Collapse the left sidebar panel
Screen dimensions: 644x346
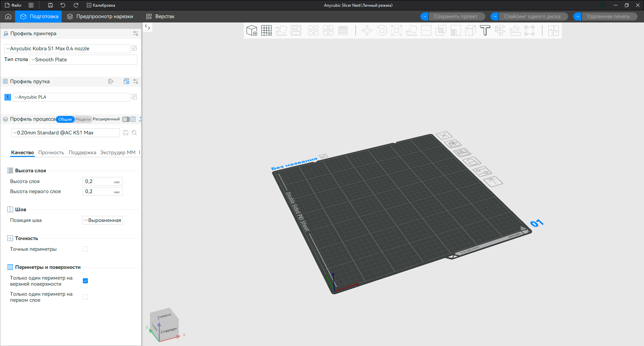pyautogui.click(x=148, y=27)
